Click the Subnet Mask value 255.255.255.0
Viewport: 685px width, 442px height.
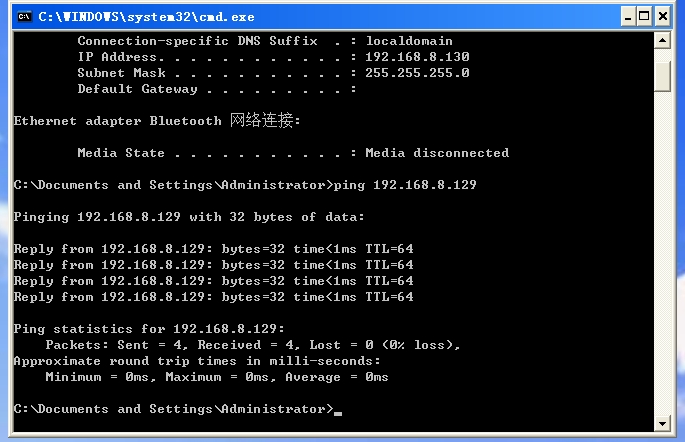click(x=417, y=73)
